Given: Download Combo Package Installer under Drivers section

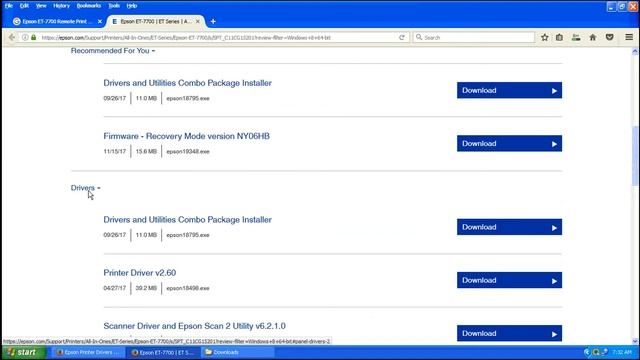Looking at the screenshot, I should point(509,227).
